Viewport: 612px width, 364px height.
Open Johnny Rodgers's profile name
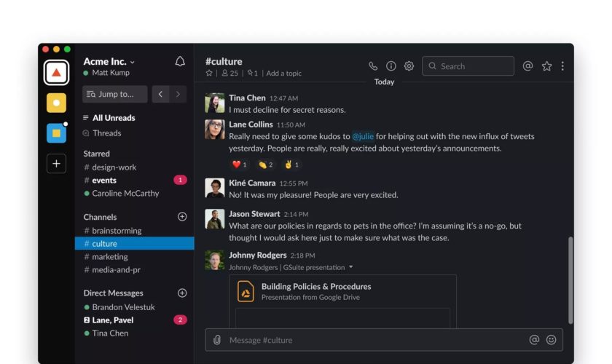(x=258, y=255)
